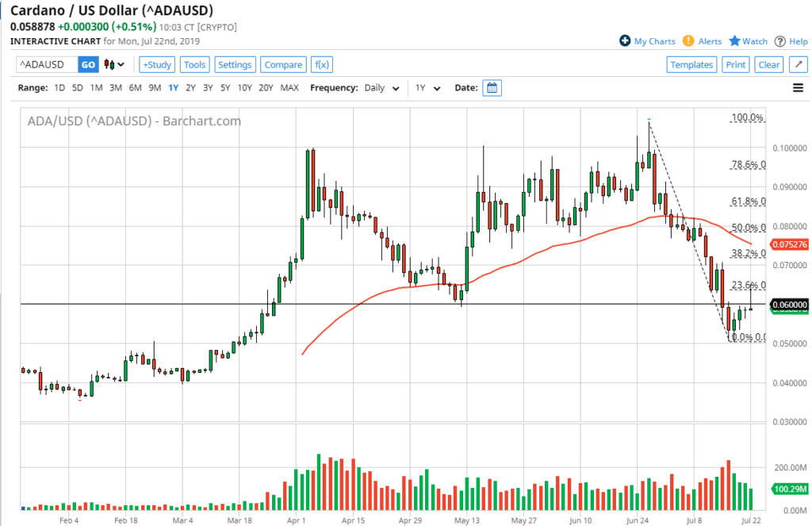Viewport: 812px width, 526px height.
Task: Click the Compare button
Action: [283, 65]
